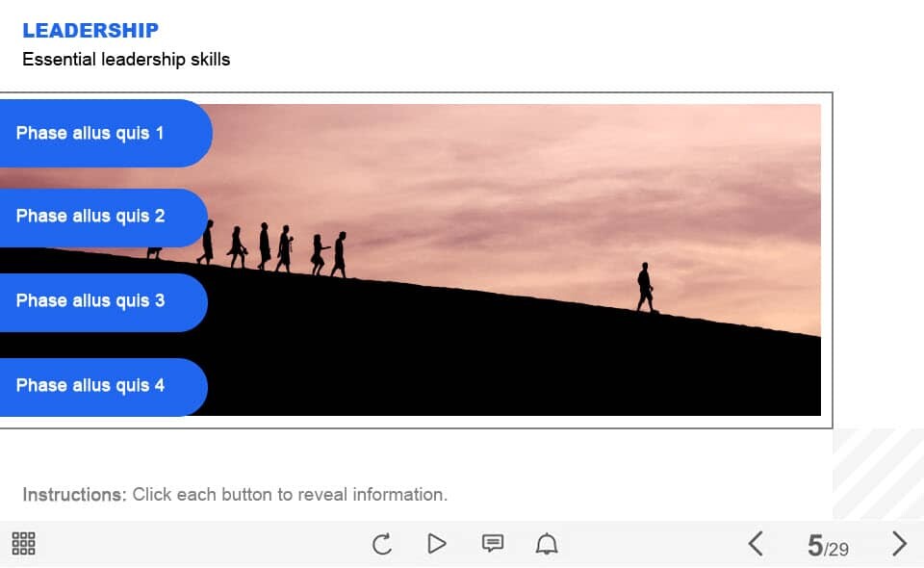This screenshot has width=924, height=568.
Task: Click the replay slide icon
Action: pos(382,544)
